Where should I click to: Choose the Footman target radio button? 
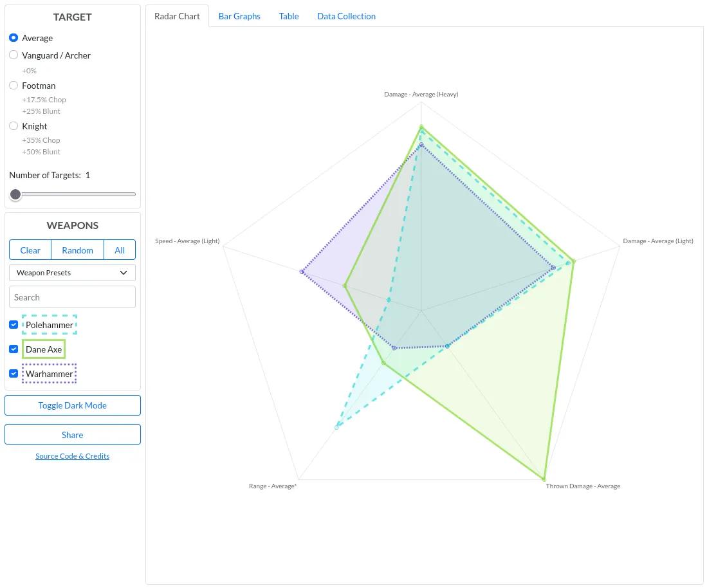point(14,86)
